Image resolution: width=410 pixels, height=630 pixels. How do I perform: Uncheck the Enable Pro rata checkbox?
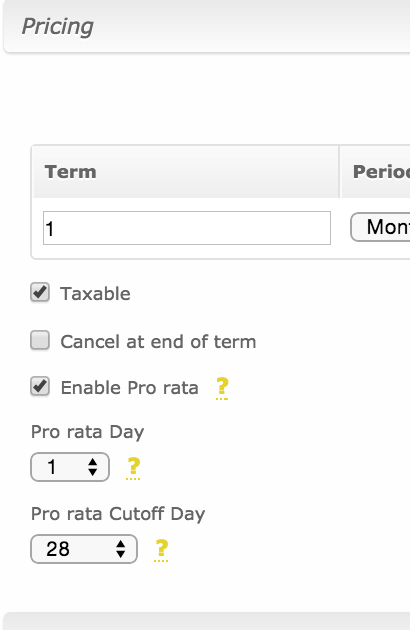coord(40,387)
